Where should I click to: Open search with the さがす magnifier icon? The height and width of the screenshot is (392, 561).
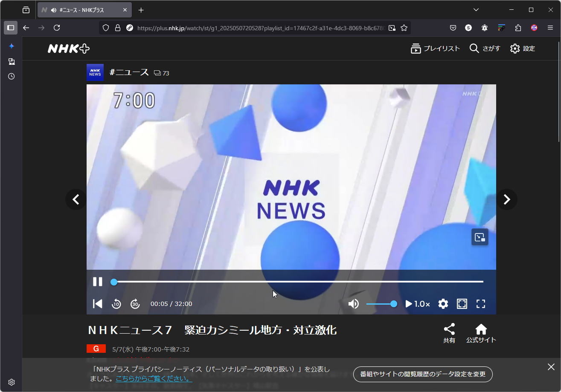click(484, 48)
